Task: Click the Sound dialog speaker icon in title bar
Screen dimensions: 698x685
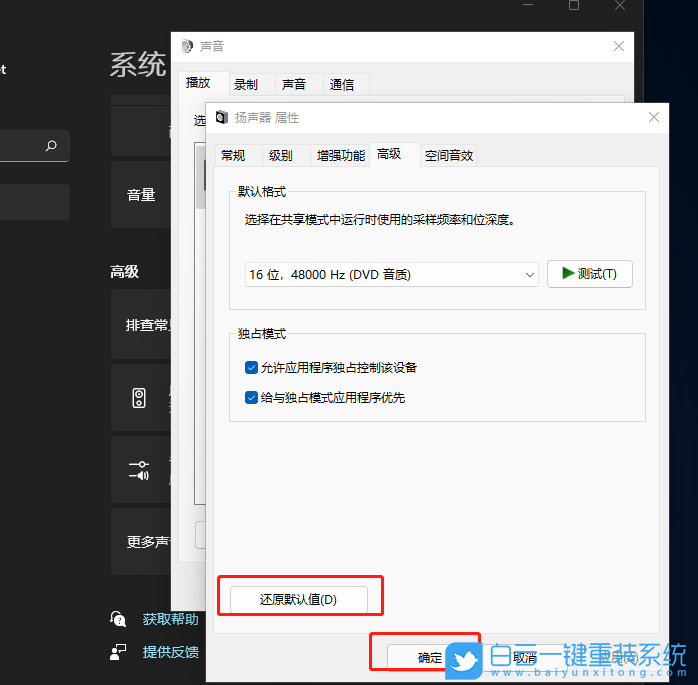Action: pyautogui.click(x=187, y=46)
